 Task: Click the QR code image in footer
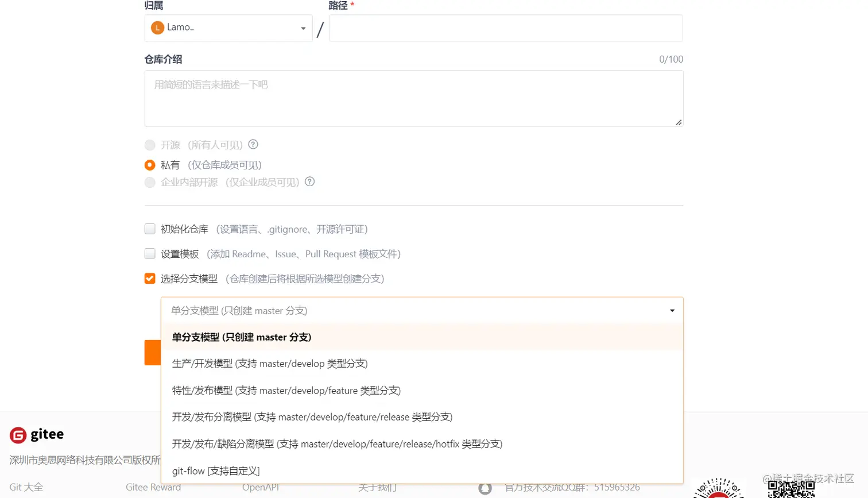click(791, 489)
